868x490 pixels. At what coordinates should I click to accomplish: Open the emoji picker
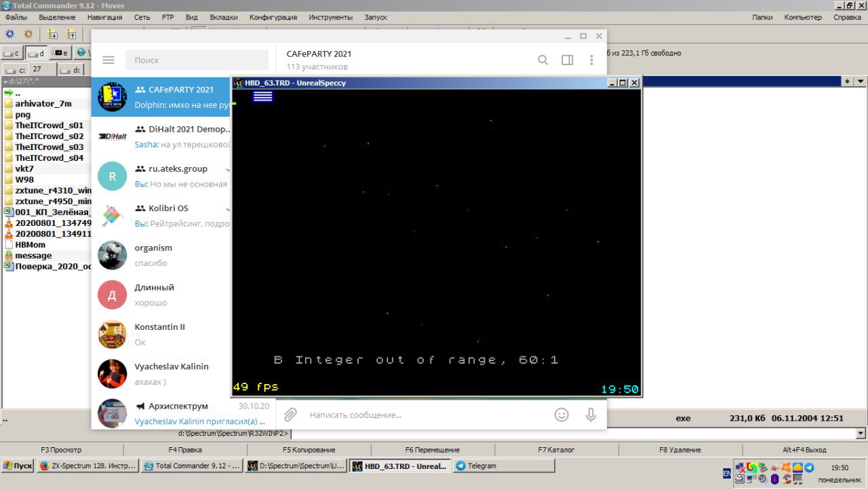pos(561,414)
